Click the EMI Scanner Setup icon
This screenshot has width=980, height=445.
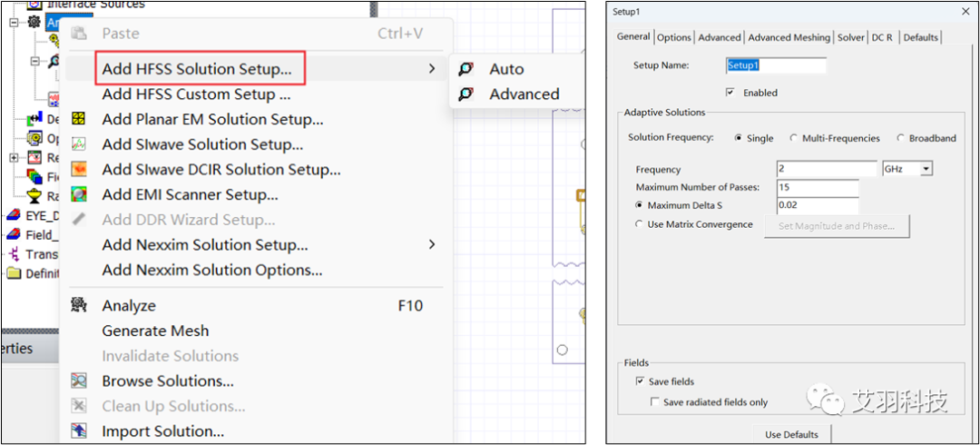coord(79,194)
